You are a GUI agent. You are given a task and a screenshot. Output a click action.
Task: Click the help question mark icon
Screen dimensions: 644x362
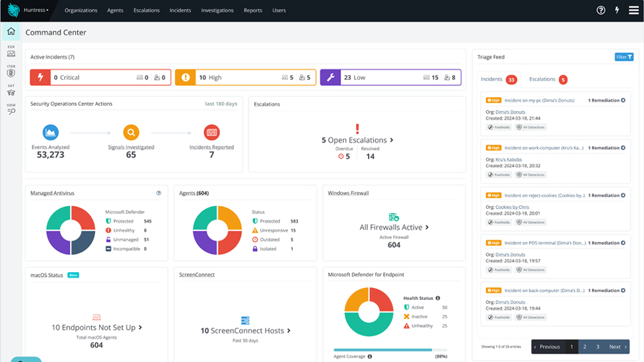(x=601, y=11)
